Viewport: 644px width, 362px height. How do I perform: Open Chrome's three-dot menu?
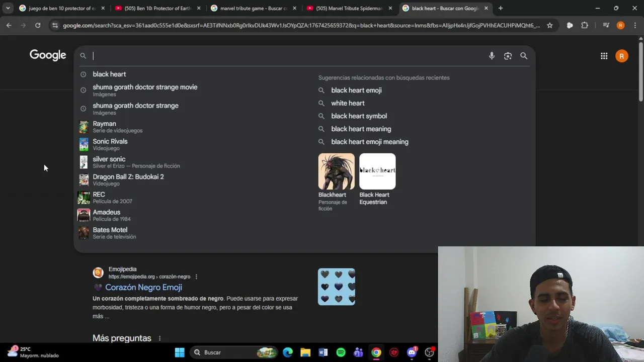coord(635,25)
